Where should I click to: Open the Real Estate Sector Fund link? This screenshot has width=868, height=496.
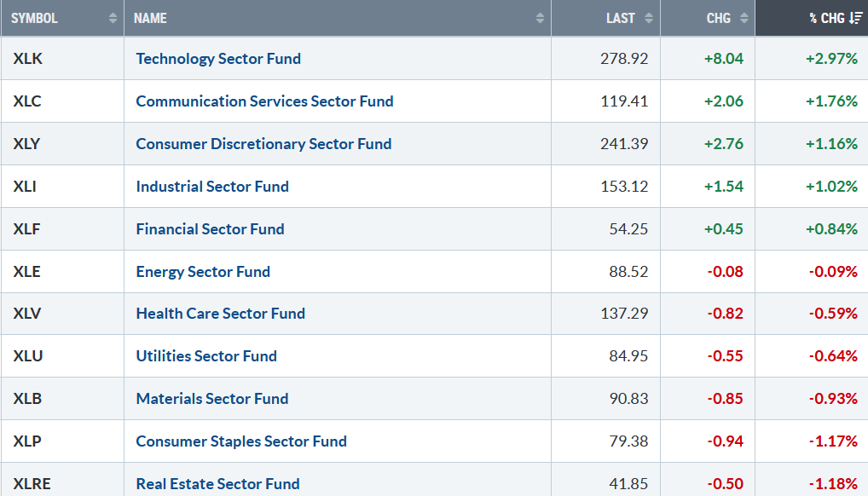(x=217, y=484)
